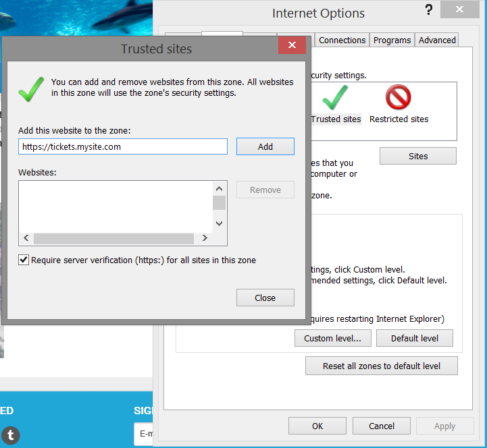Click Add to add the website
Image resolution: width=487 pixels, height=448 pixels.
(265, 146)
